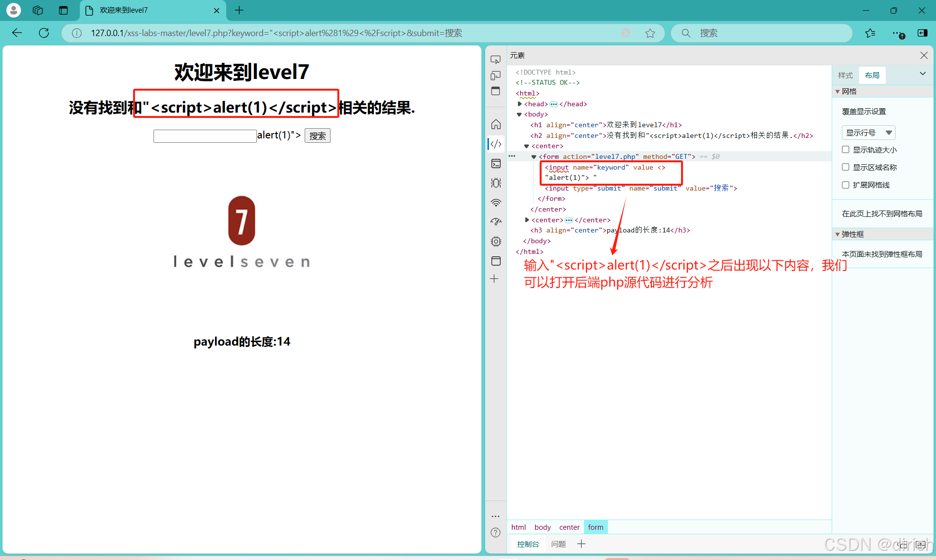
Task: Expand the head element node
Action: pyautogui.click(x=520, y=104)
